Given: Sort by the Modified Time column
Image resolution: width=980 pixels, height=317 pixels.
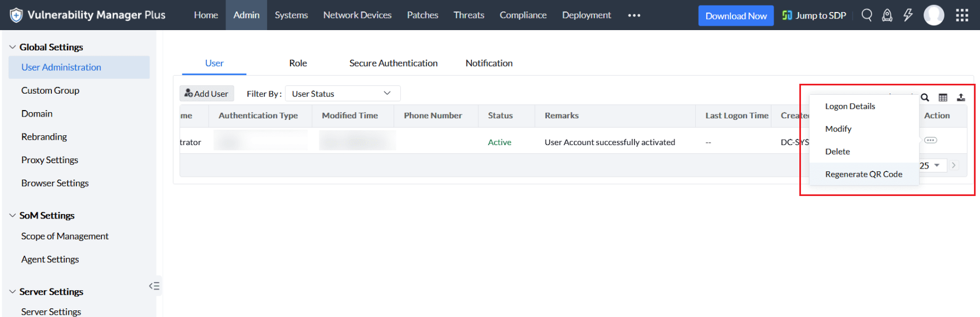Looking at the screenshot, I should click(x=350, y=116).
